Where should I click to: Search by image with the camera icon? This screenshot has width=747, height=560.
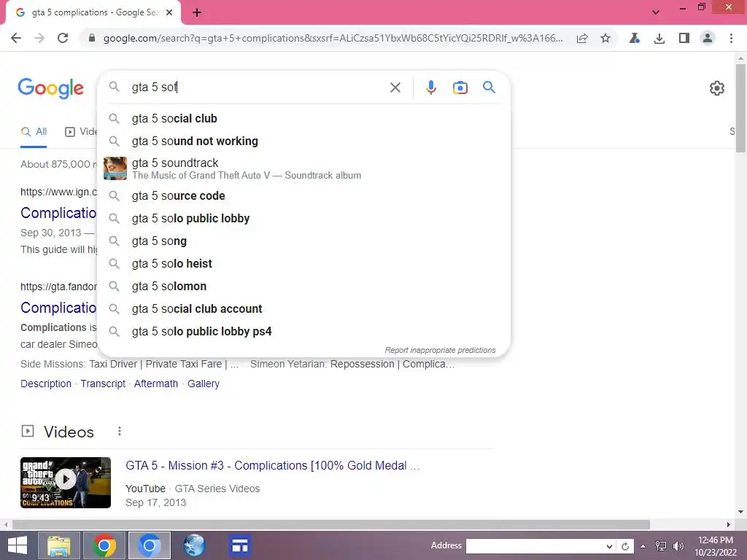460,87
